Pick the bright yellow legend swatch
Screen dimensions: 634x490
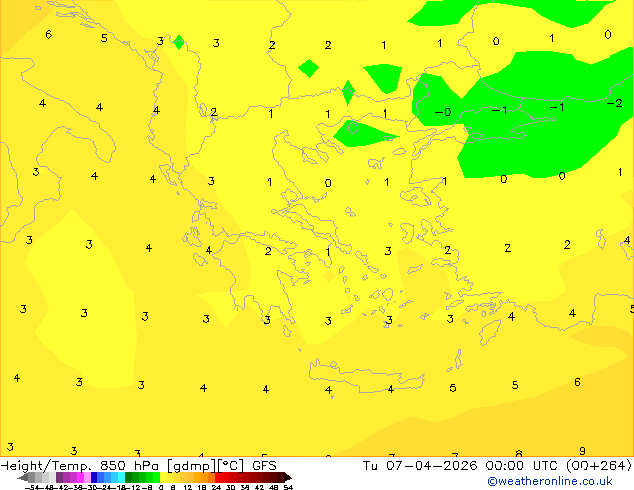[163, 478]
